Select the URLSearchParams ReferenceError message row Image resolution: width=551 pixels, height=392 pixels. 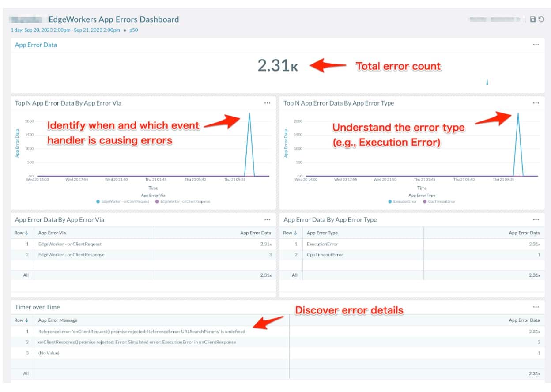pos(141,331)
